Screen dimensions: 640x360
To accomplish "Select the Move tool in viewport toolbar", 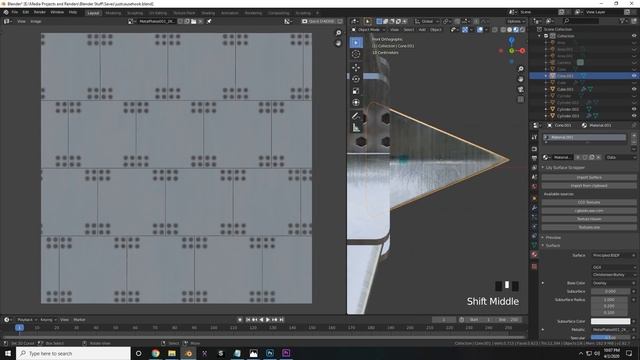I will [356, 68].
